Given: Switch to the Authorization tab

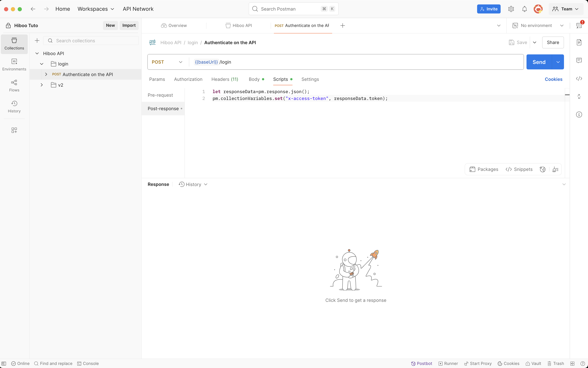Looking at the screenshot, I should click(x=188, y=79).
